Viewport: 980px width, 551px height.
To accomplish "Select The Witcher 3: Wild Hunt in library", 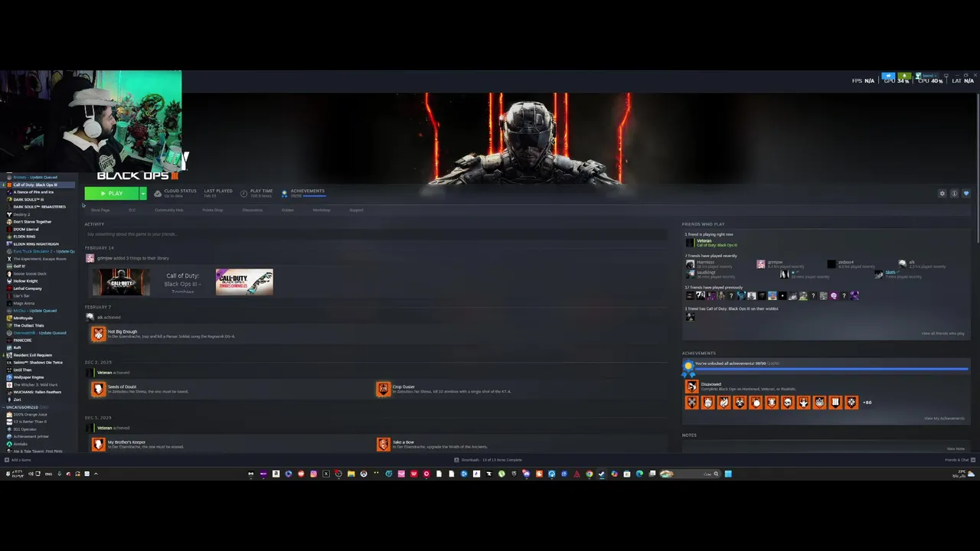I will tap(34, 384).
